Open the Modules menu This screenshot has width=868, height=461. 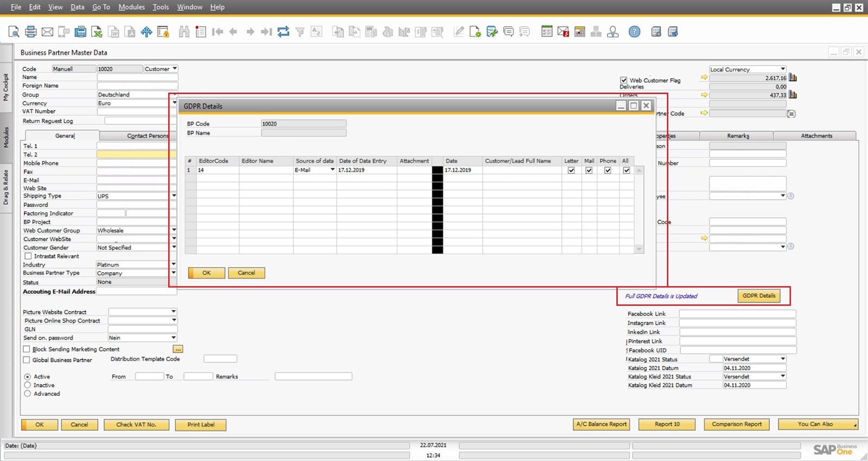coord(132,7)
